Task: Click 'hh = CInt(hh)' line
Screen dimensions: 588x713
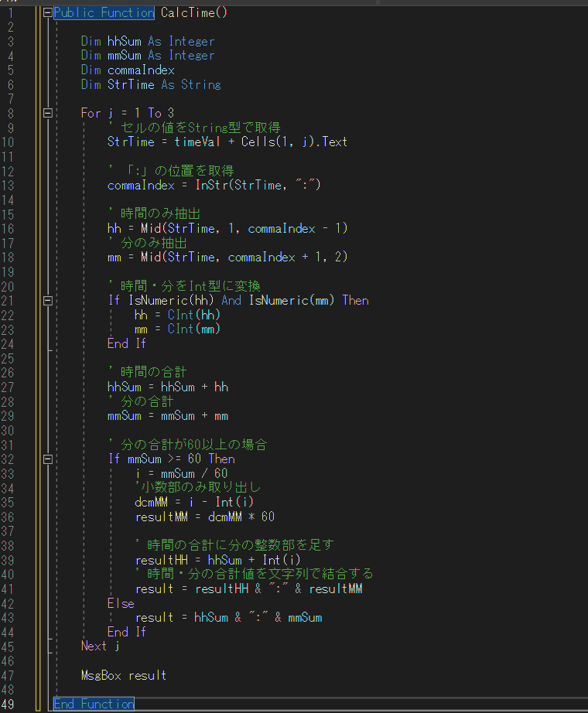Action: pyautogui.click(x=177, y=315)
